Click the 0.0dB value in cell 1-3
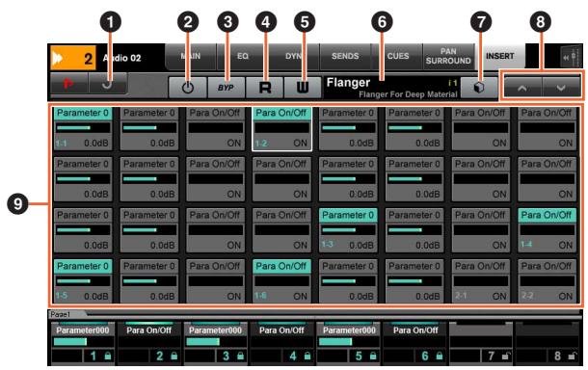588x370 pixels. click(x=361, y=245)
